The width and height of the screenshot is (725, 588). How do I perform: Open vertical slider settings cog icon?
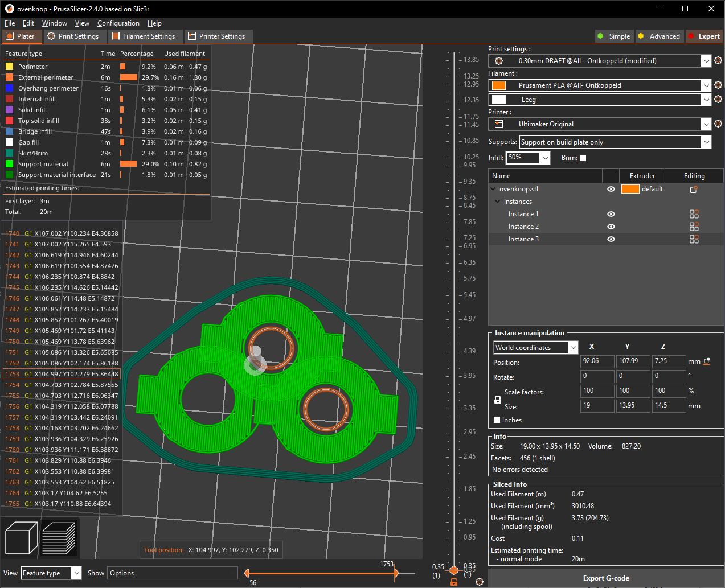tap(480, 582)
